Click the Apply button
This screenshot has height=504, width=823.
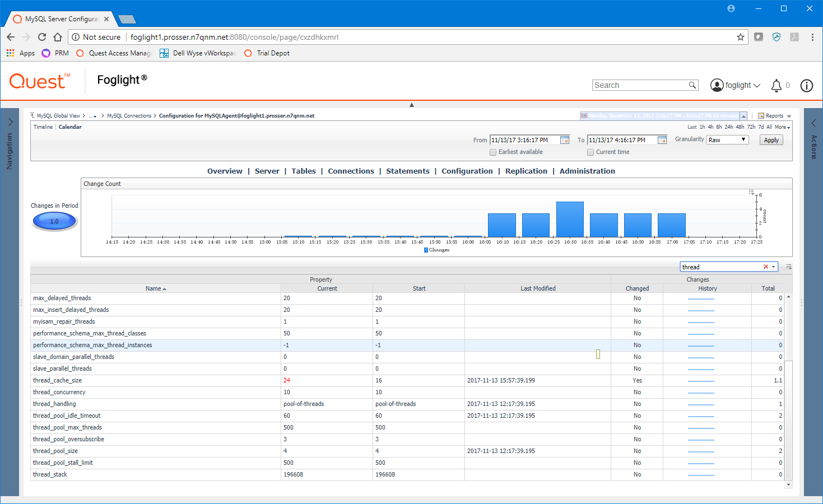[x=771, y=140]
